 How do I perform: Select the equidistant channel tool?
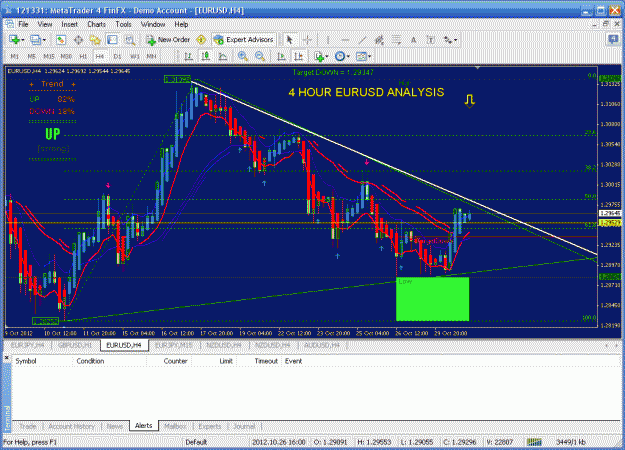pos(379,39)
